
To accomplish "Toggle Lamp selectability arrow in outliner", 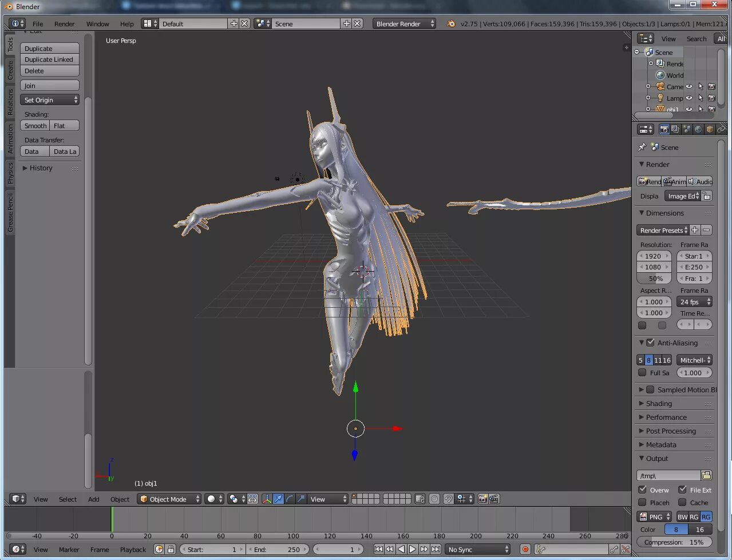I will tap(701, 98).
